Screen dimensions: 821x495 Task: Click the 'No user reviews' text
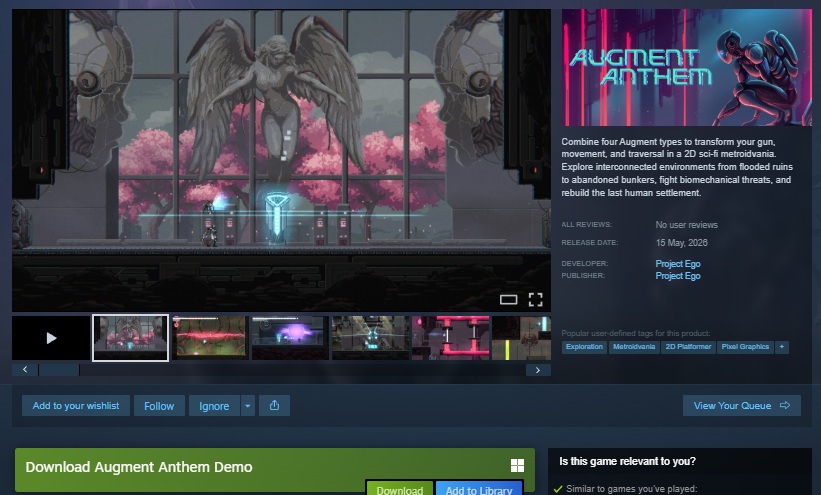pos(686,225)
